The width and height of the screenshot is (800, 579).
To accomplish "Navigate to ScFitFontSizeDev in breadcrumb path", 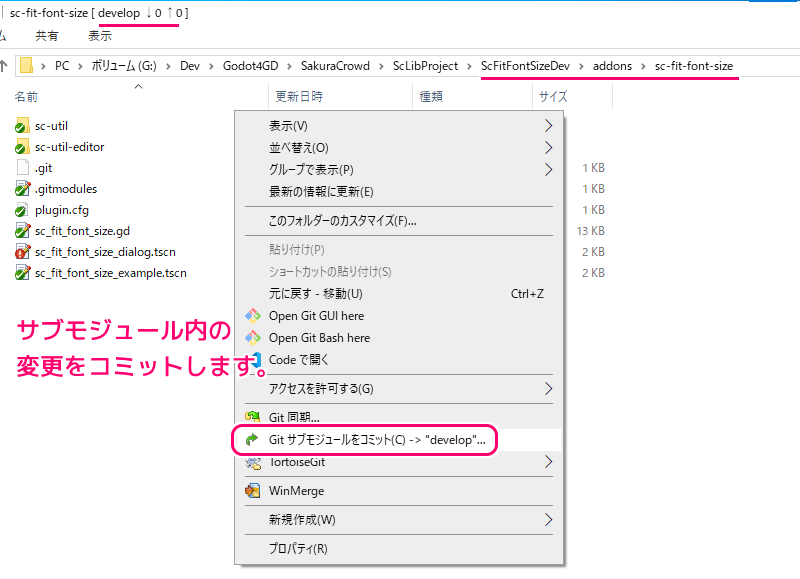I will point(525,66).
